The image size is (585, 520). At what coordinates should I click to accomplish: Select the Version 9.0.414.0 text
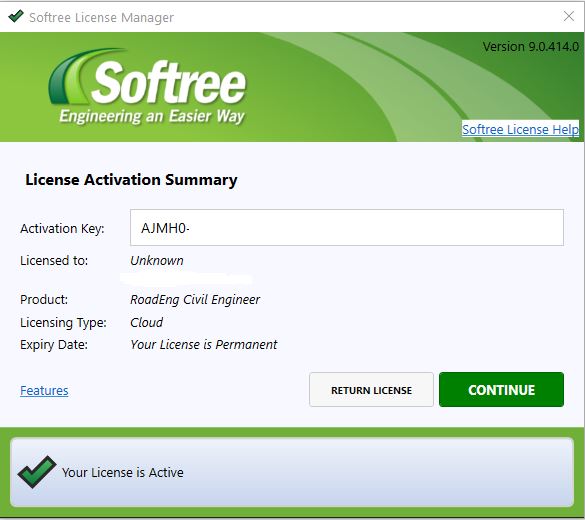531,47
